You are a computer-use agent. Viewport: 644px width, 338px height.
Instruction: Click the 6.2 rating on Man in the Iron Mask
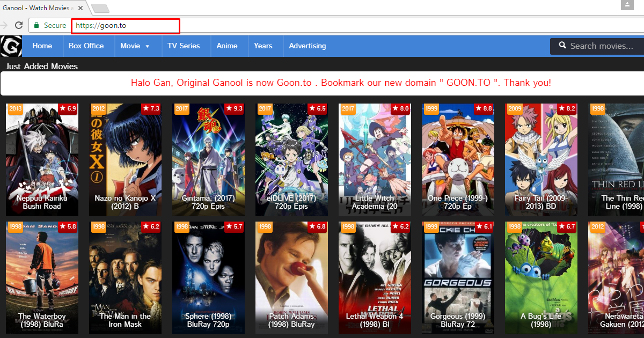151,226
